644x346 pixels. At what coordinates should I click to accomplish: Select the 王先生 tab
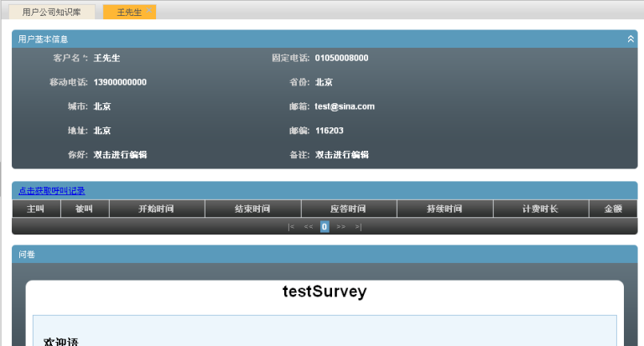pyautogui.click(x=129, y=12)
